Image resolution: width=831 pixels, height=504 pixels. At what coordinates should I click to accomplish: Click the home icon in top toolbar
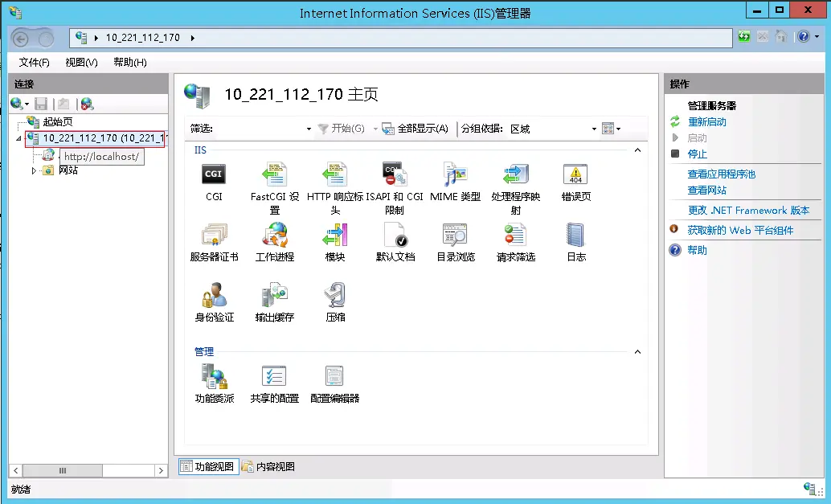coord(781,36)
